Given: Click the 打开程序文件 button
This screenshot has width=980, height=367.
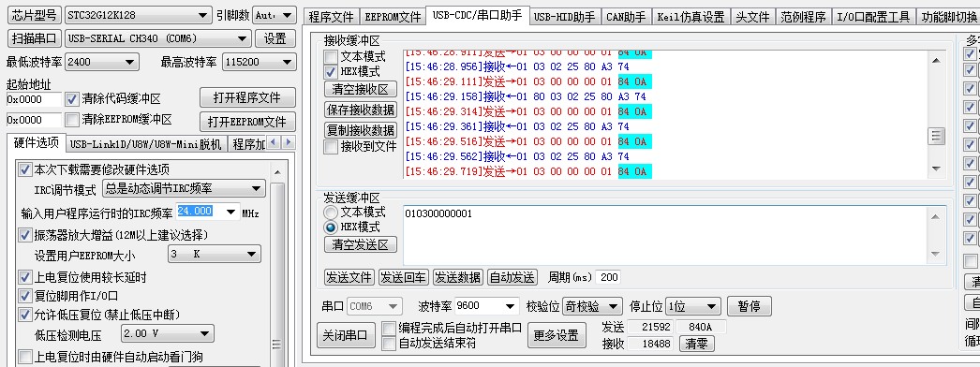Looking at the screenshot, I should (x=247, y=98).
